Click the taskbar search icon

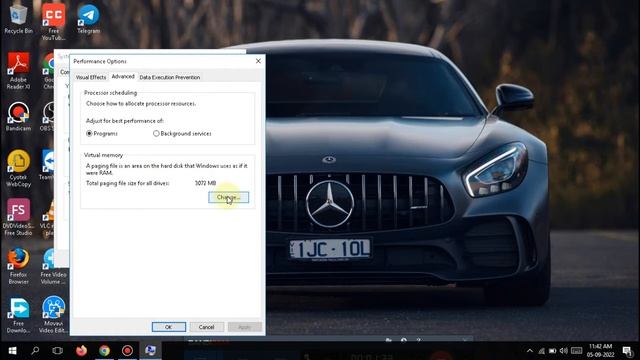point(35,351)
